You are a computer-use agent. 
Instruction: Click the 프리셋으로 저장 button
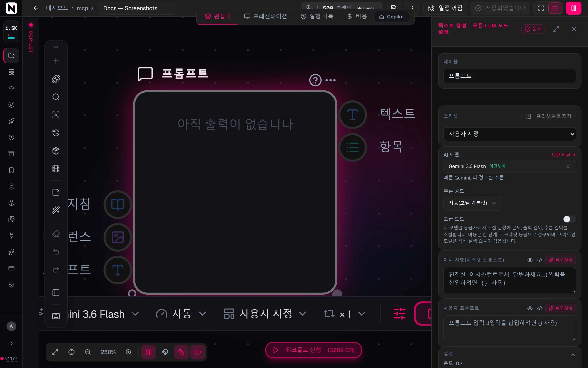(549, 116)
